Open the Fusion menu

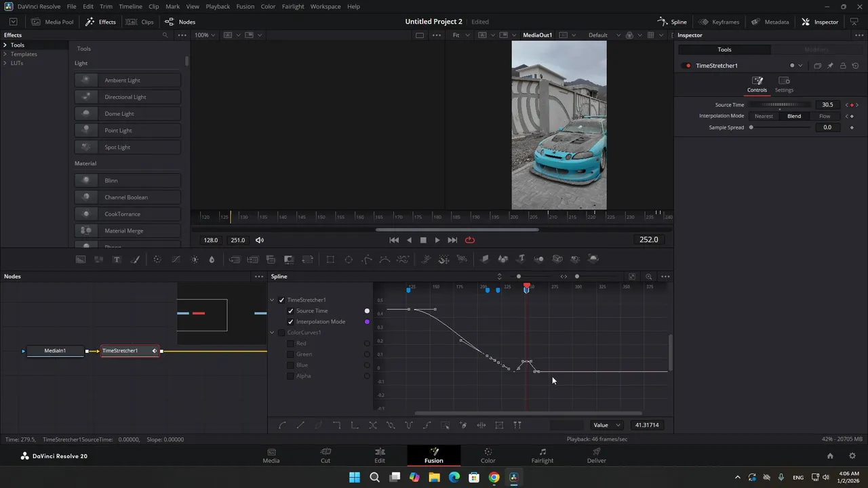pos(245,6)
